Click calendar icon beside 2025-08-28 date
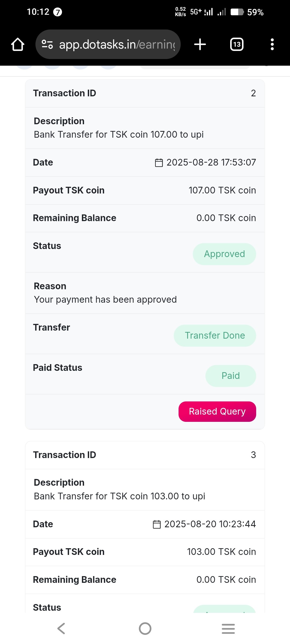Screen dimensions: 290x644 [159, 163]
